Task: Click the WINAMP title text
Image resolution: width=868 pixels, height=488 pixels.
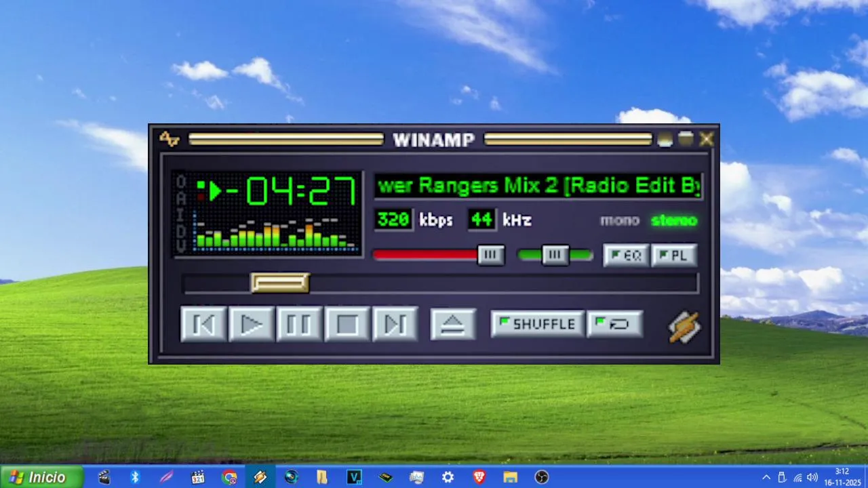Action: (434, 140)
